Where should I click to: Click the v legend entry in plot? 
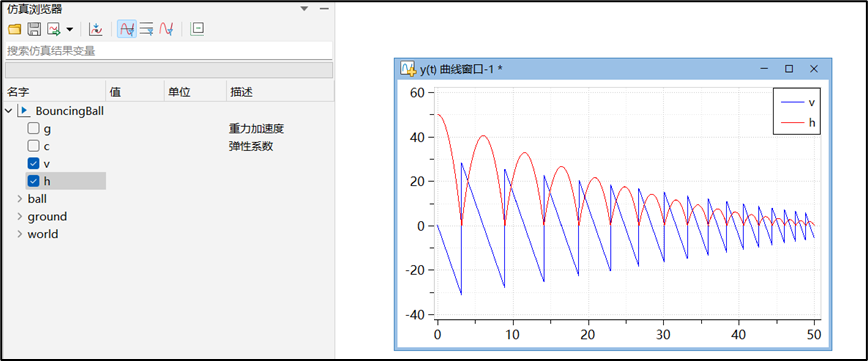[x=797, y=103]
